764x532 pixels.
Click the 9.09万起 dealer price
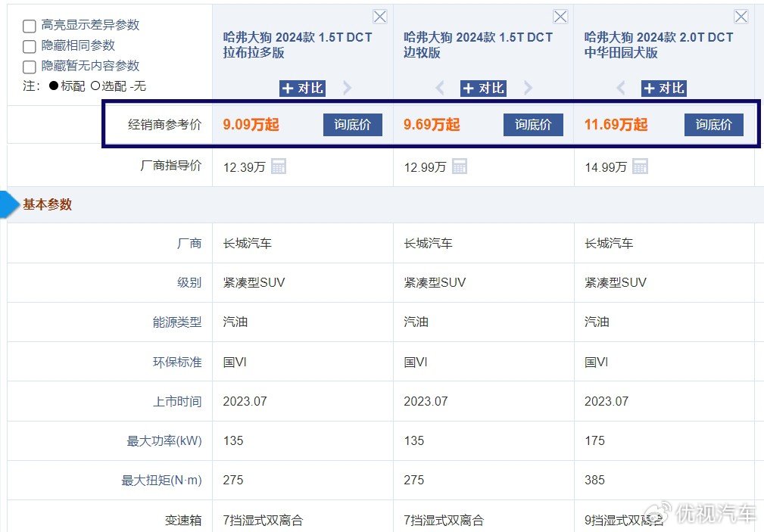pos(251,125)
